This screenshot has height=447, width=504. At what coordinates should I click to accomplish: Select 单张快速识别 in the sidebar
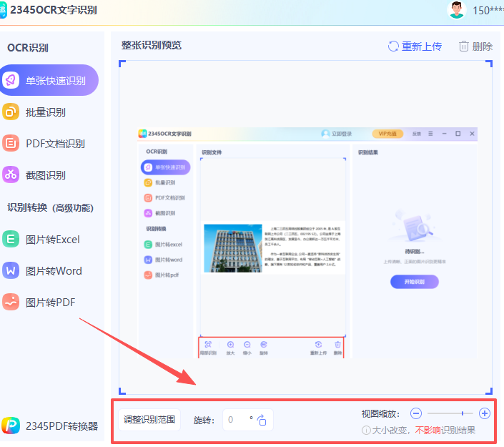(49, 81)
